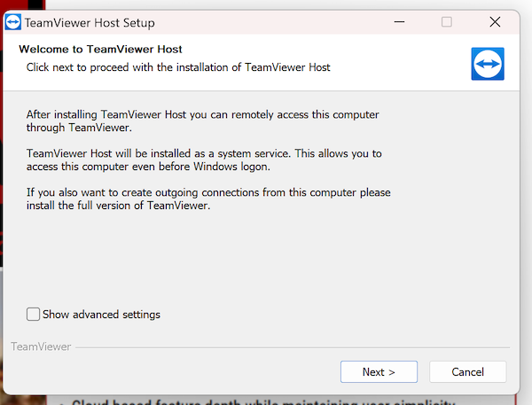532x405 pixels.
Task: Click 'Click next to proceed' subtitle text
Action: [x=178, y=67]
